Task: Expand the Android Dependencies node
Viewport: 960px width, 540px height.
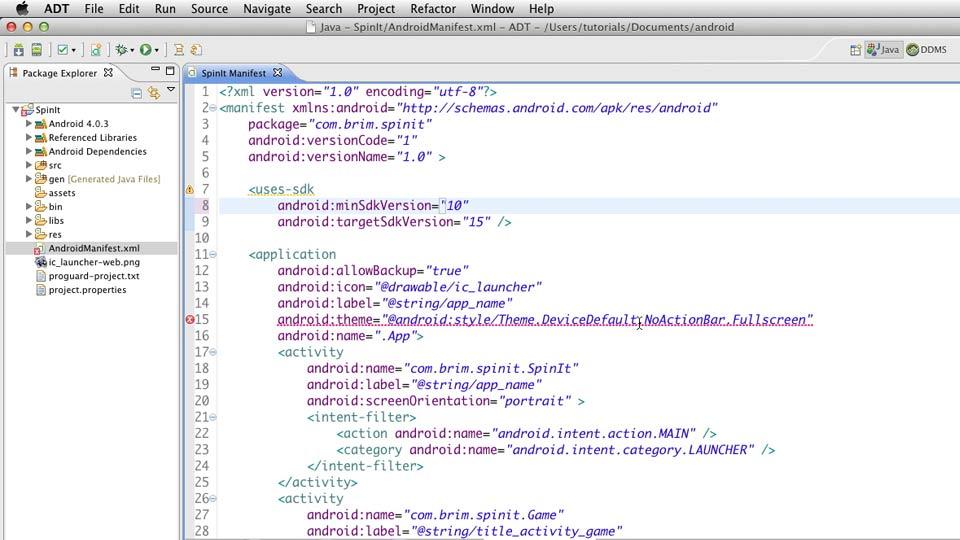Action: [x=28, y=151]
